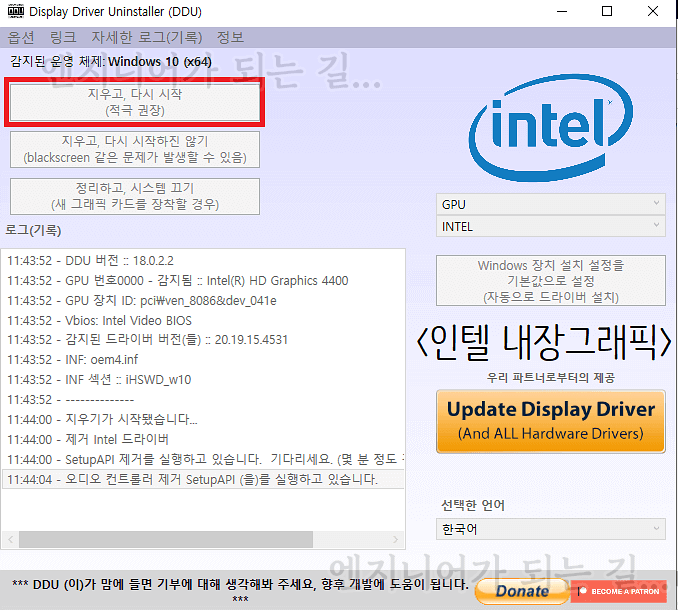Image resolution: width=678 pixels, height=610 pixels.
Task: Click the 우리 파트너로부터의 제공 label
Action: pos(550,378)
